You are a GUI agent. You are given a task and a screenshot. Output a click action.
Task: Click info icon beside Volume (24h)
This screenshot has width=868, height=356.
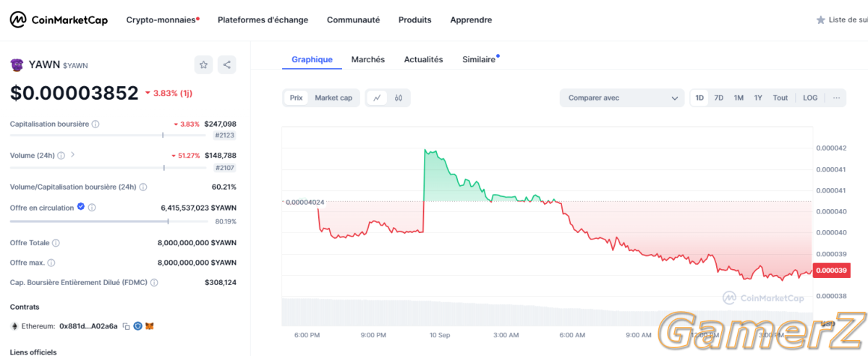[x=61, y=156]
